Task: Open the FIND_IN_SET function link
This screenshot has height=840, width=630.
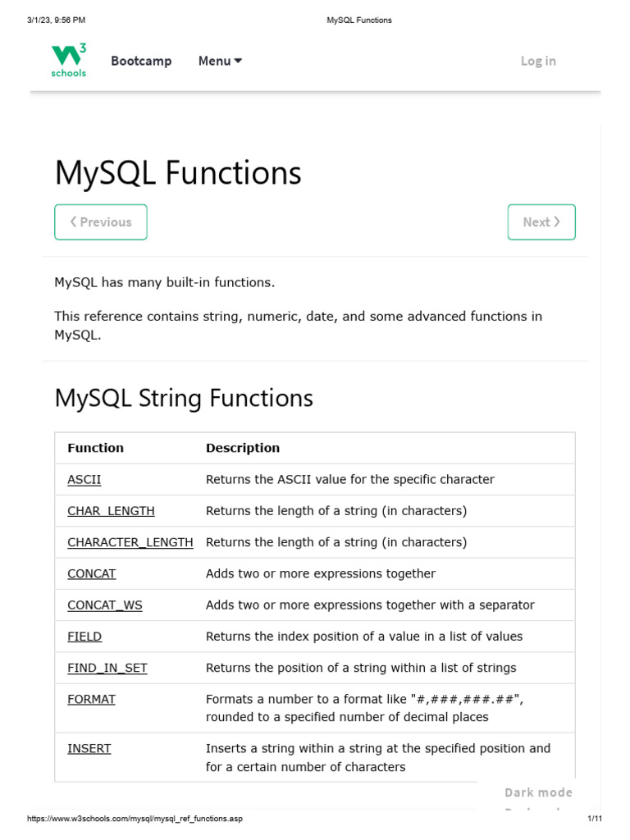Action: pyautogui.click(x=107, y=668)
